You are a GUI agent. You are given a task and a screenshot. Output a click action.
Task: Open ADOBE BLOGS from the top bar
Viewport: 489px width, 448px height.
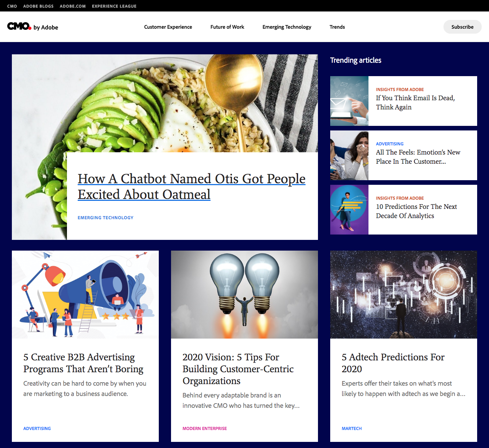click(38, 6)
